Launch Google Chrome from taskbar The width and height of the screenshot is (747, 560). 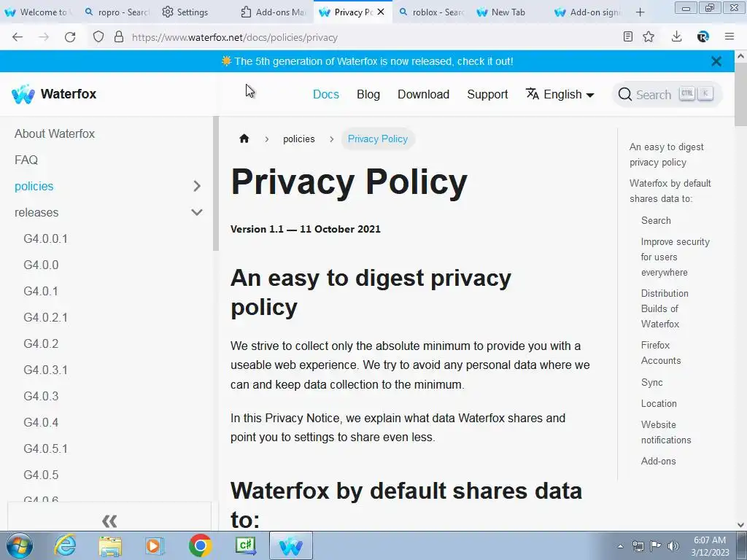point(200,545)
